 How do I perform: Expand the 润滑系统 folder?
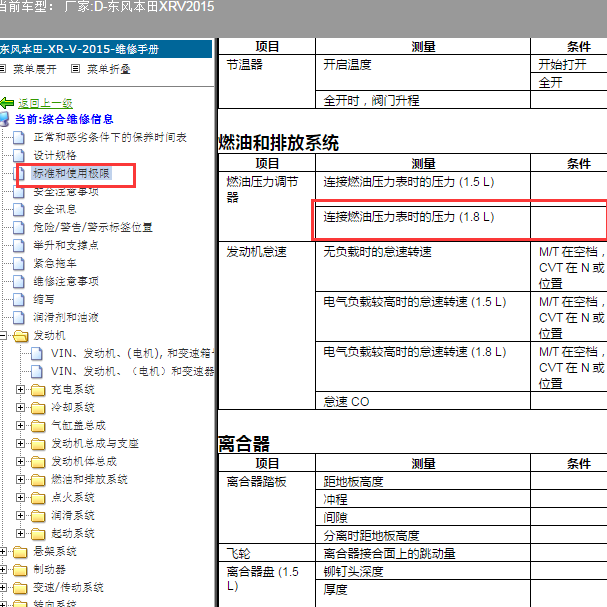pyautogui.click(x=21, y=516)
